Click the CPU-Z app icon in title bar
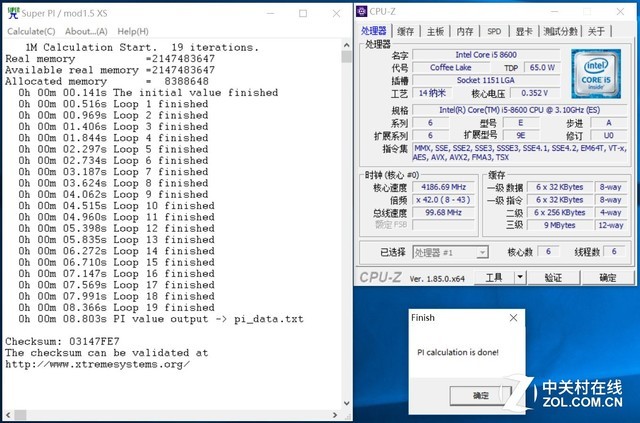This screenshot has height=423, width=640. click(362, 11)
